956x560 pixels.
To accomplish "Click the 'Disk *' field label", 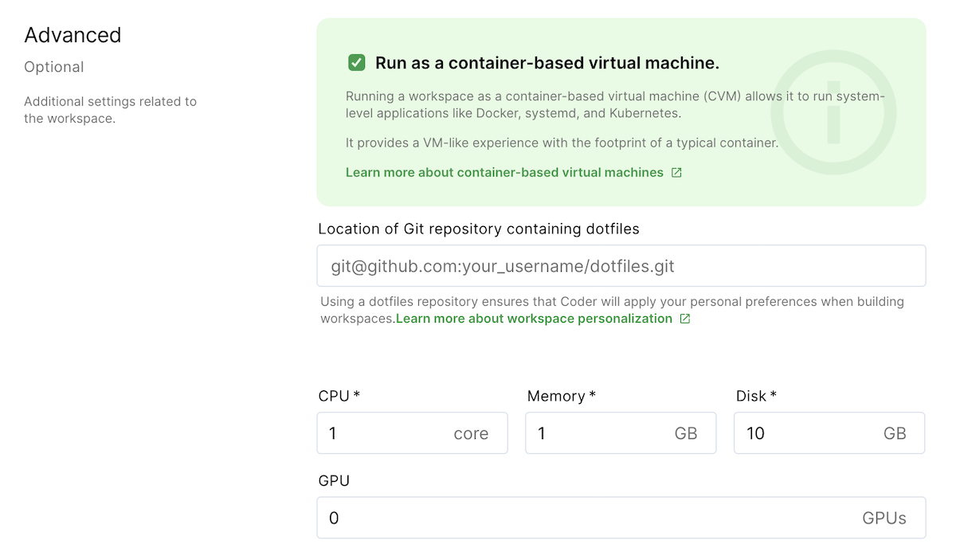I will coord(756,396).
